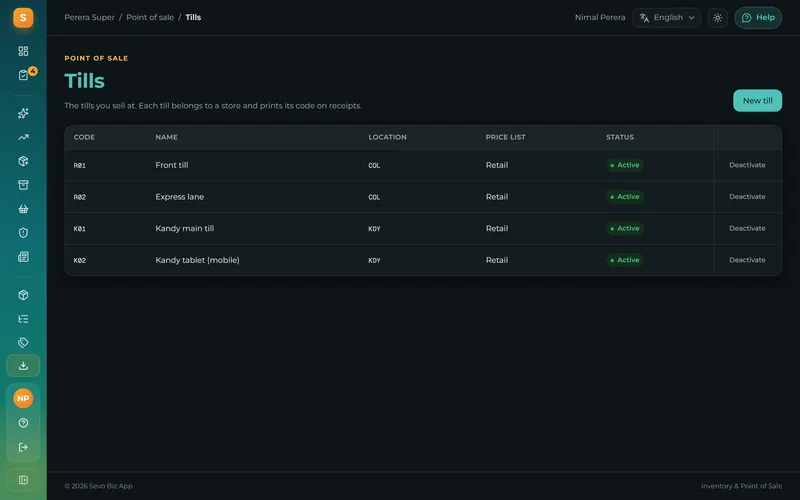Click the Active badge for Kandy main till
800x500 pixels.
click(x=624, y=228)
